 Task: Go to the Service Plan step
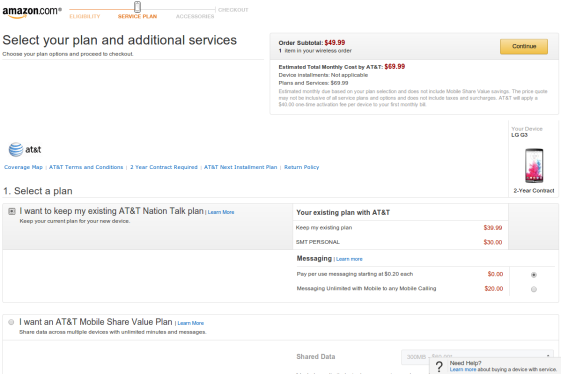137,16
